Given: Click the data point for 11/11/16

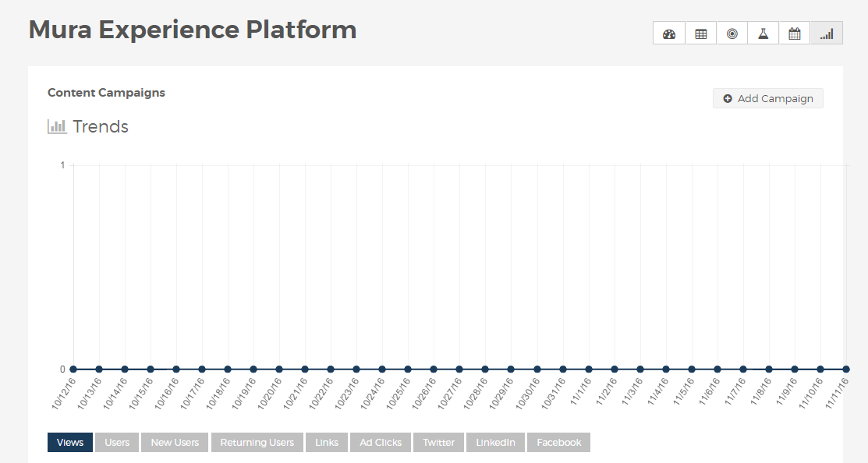Looking at the screenshot, I should point(846,369).
